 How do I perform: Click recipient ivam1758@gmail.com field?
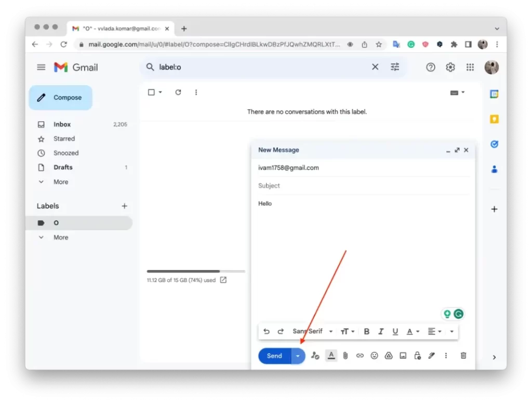(363, 168)
